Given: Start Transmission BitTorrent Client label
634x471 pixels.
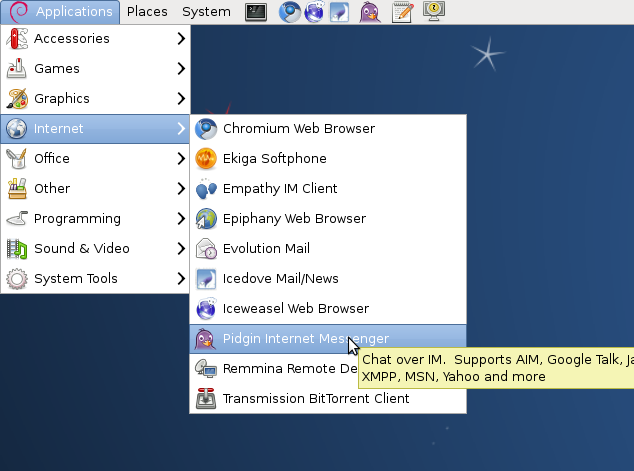Looking at the screenshot, I should tap(316, 399).
